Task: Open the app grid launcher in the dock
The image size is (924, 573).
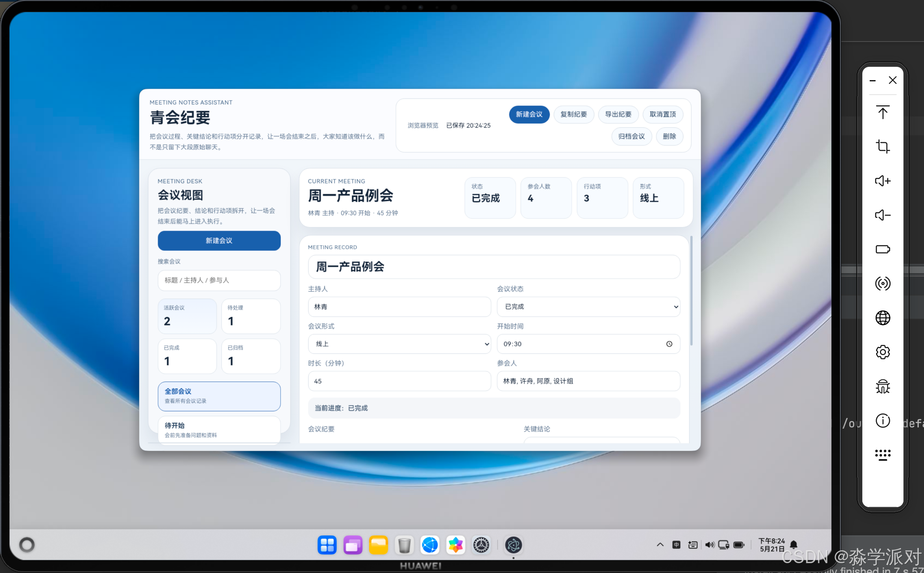Action: point(327,545)
